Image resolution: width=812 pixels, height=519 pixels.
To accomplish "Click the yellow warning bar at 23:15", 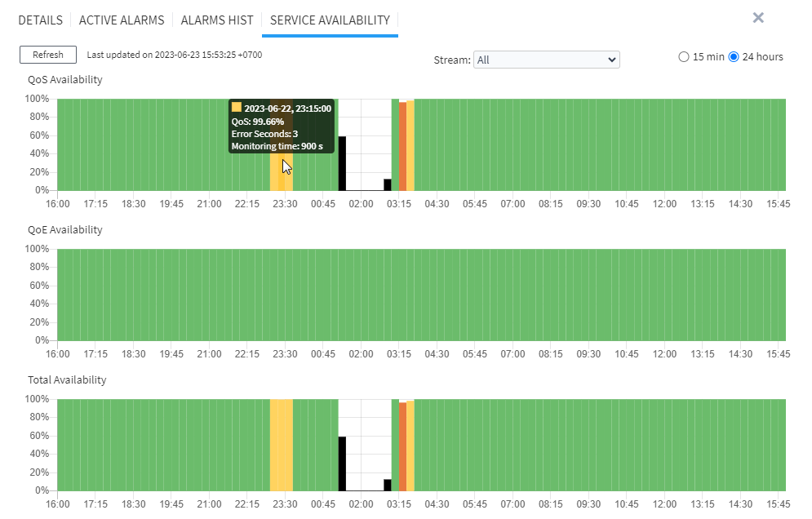I will coord(279,171).
